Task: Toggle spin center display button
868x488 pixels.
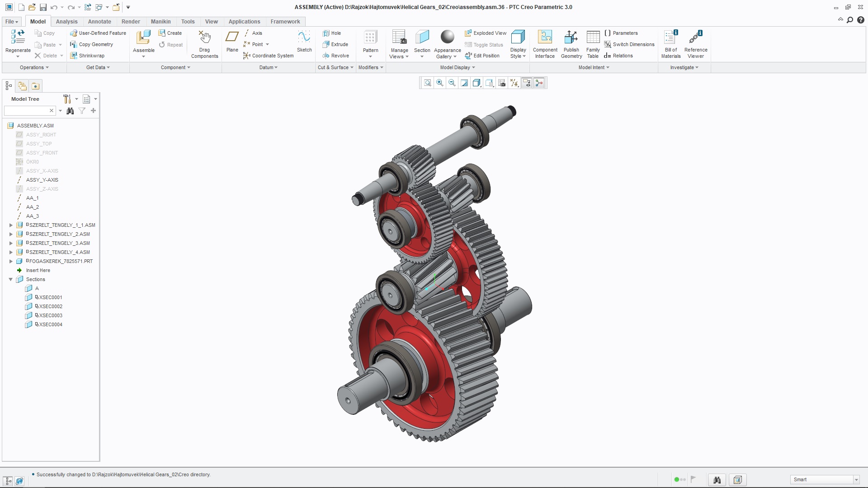Action: (x=539, y=83)
